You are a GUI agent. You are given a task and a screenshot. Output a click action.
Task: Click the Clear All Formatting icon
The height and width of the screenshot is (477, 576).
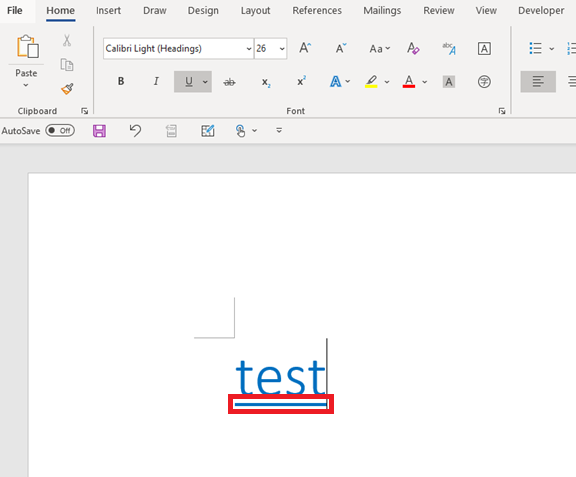(x=413, y=48)
